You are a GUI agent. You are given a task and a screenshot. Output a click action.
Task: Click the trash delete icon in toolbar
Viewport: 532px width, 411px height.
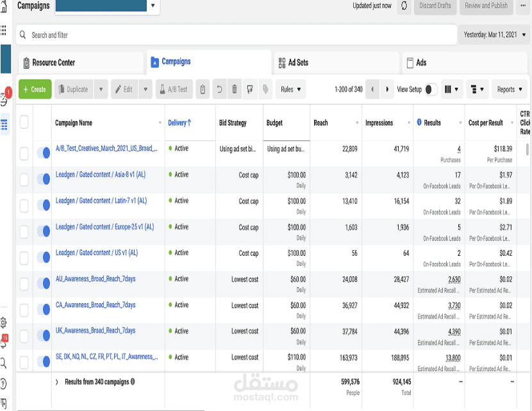pos(234,89)
